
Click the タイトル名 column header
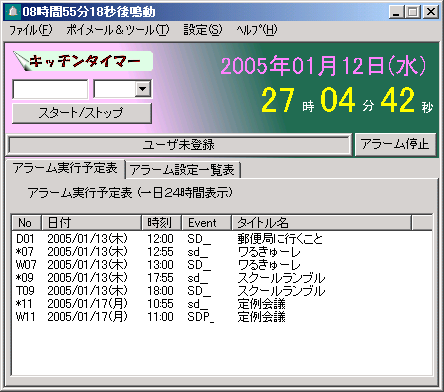pyautogui.click(x=321, y=223)
